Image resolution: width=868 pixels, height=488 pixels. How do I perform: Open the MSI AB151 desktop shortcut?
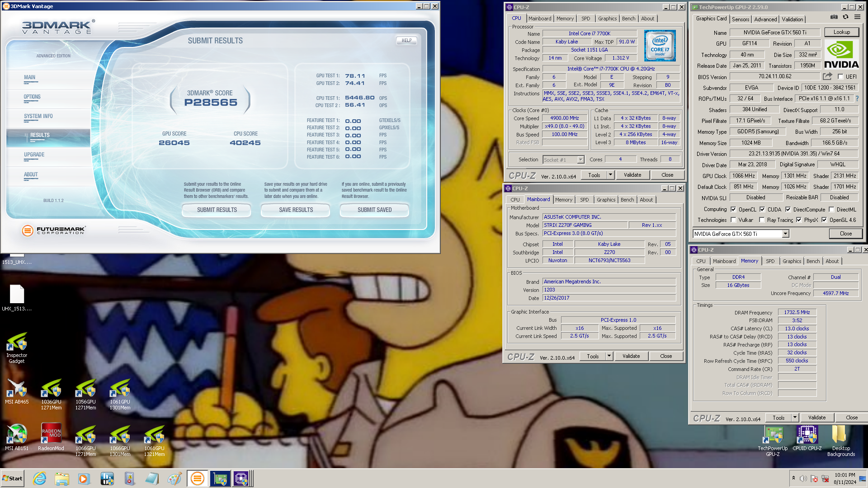point(17,438)
